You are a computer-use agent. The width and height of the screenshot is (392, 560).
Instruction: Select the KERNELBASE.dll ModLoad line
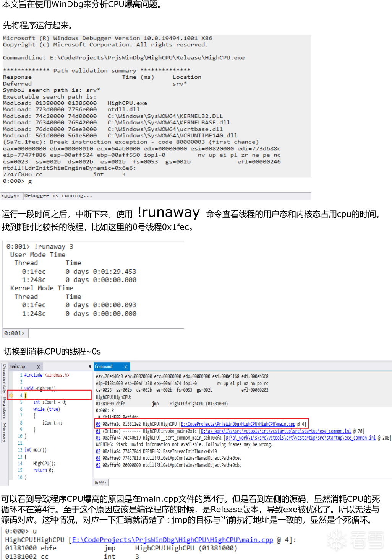[x=116, y=123]
